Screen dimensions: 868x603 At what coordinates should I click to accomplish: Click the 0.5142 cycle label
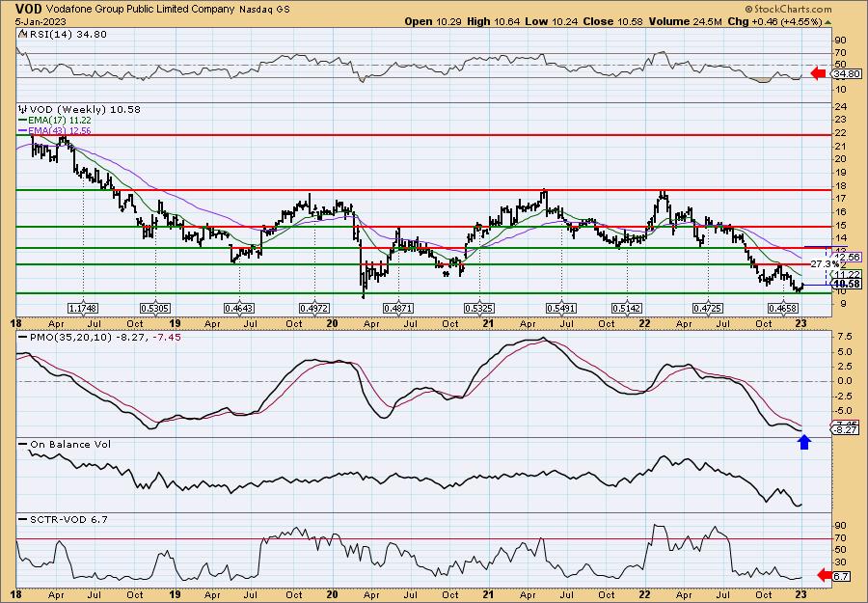(627, 308)
